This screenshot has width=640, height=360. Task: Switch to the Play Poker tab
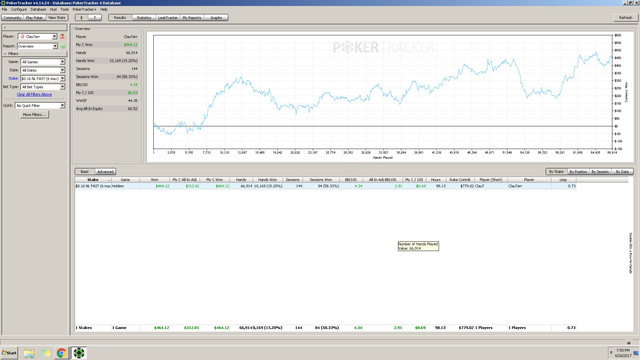point(34,18)
